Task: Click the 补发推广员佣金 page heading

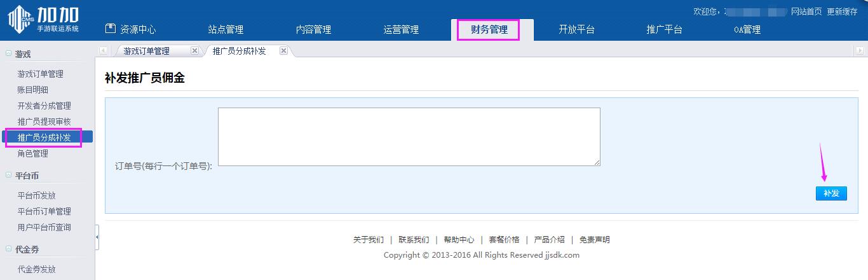Action: tap(145, 78)
